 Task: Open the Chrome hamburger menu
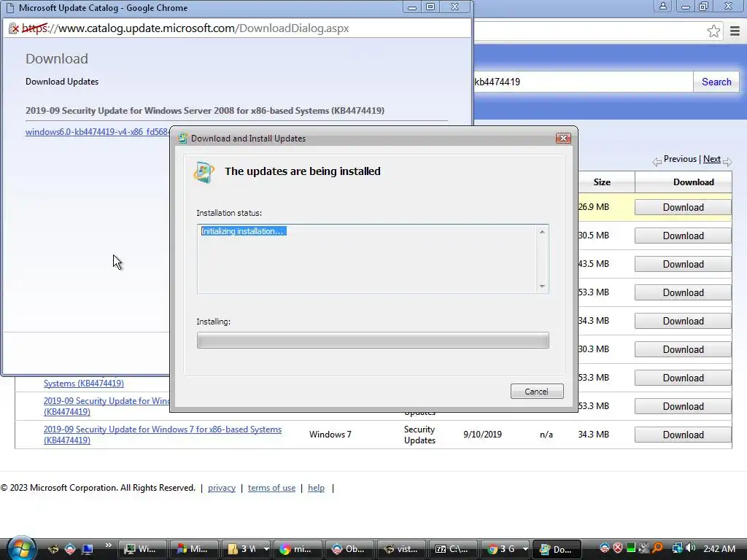coord(735,31)
